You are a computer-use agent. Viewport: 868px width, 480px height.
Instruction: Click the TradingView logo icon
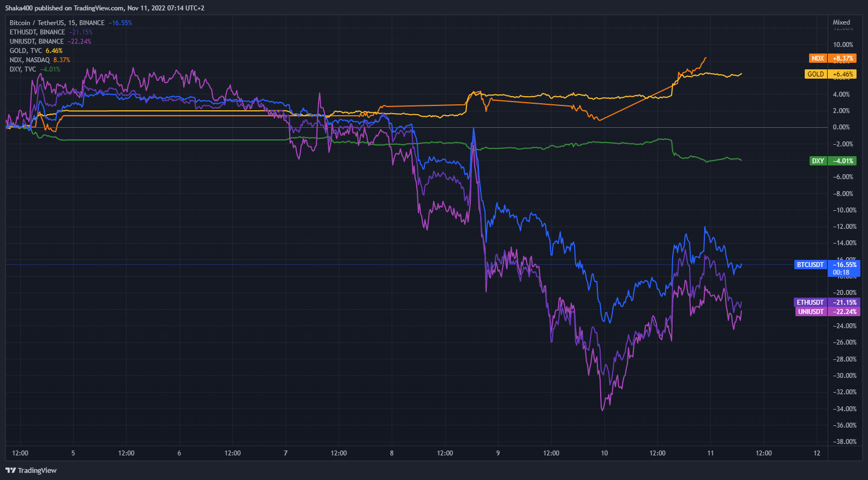tap(10, 470)
